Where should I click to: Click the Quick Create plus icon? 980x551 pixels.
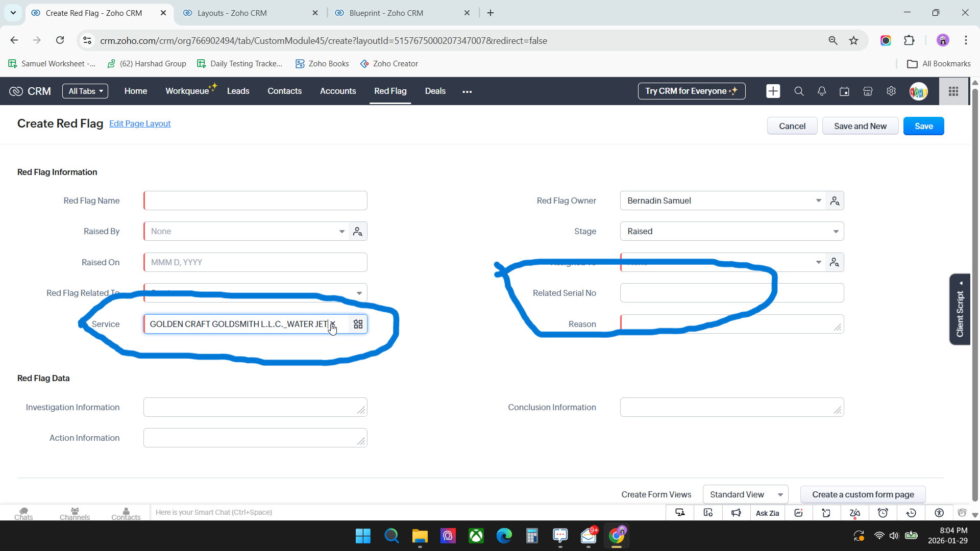pos(773,91)
